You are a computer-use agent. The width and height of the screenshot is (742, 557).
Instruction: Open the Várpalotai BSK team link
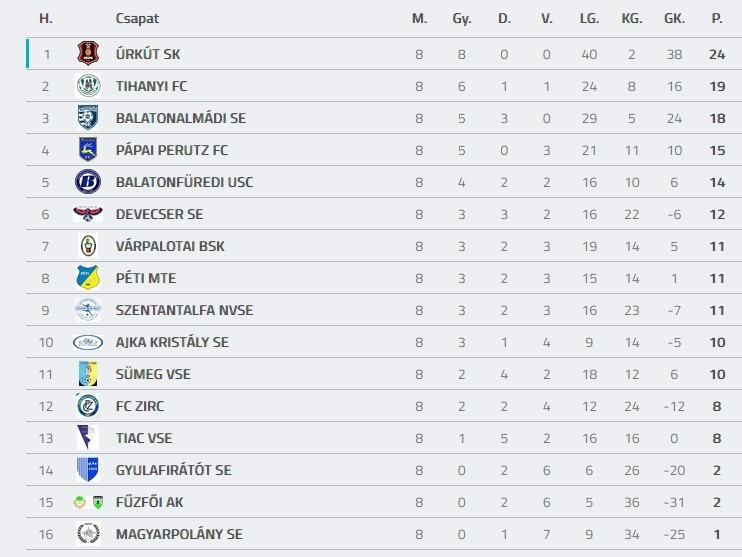pos(170,246)
